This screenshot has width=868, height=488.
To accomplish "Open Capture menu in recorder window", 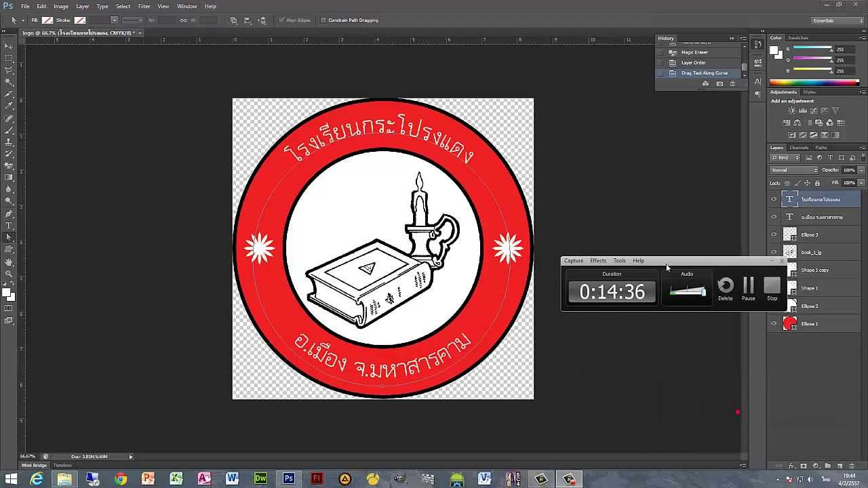I will point(574,261).
